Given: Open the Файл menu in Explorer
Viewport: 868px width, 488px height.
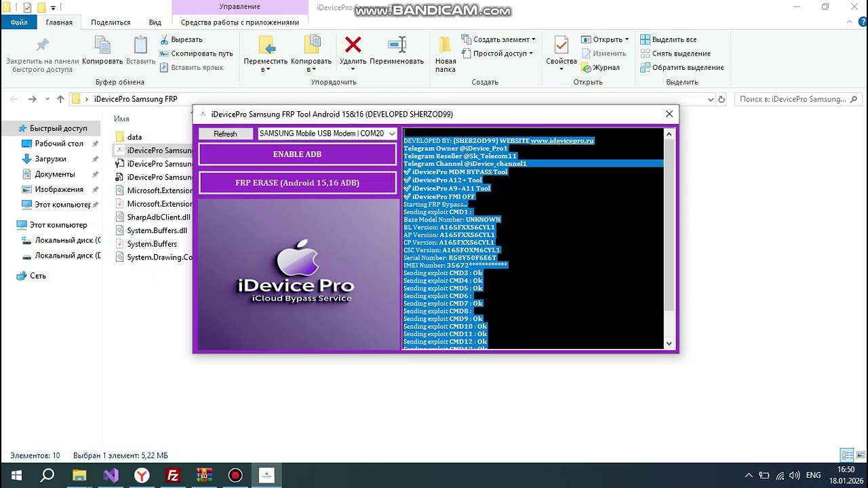Looking at the screenshot, I should (18, 22).
